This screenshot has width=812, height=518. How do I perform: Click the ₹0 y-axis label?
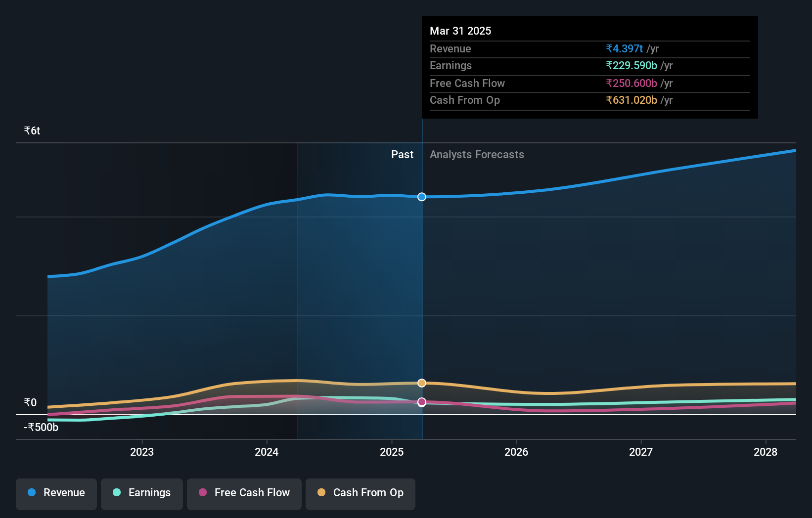click(30, 402)
